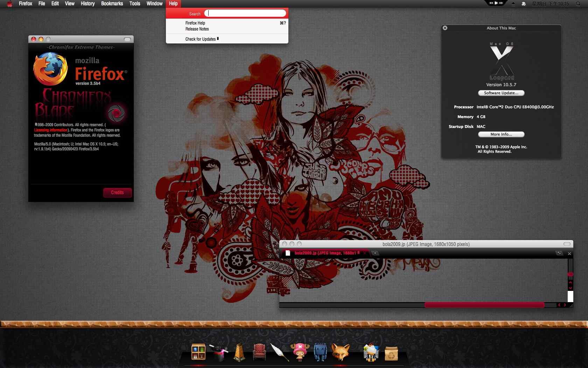588x368 pixels.
Task: Close the About This Mac window
Action: click(445, 28)
